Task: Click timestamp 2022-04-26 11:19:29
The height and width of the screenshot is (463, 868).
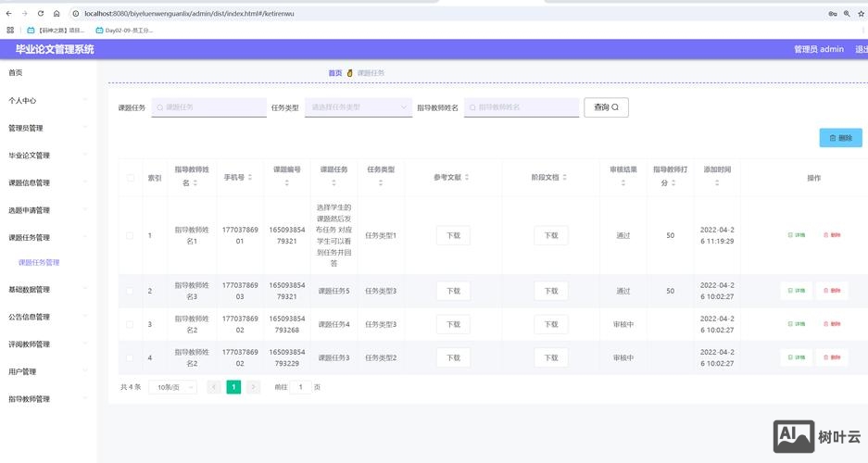Action: 717,235
